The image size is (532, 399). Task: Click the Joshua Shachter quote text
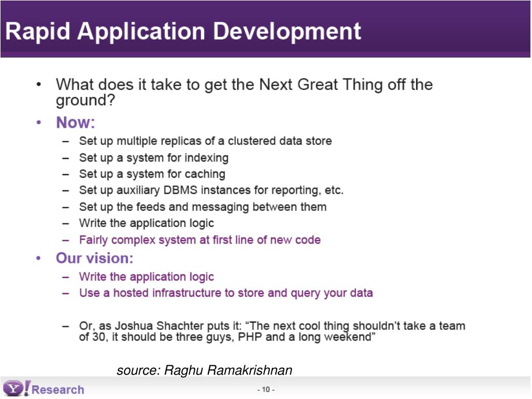tap(272, 331)
